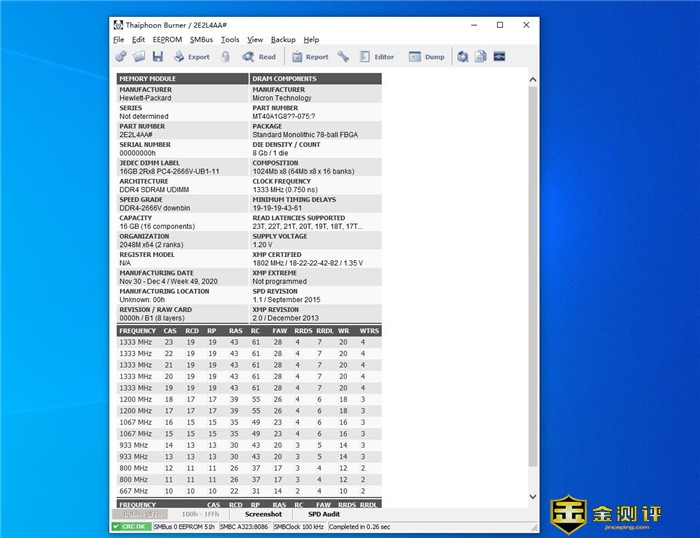Click the memory chip icon at toolbar end
Screen dimensions: 700x538
click(499, 57)
